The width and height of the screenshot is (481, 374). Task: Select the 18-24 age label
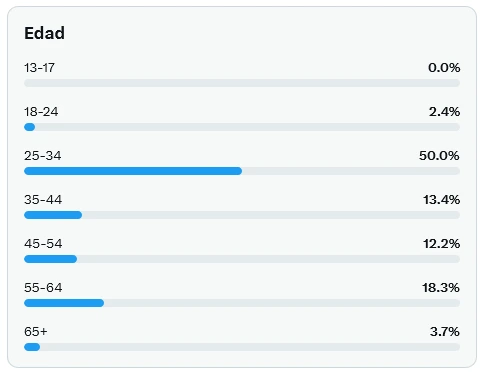[x=41, y=112]
